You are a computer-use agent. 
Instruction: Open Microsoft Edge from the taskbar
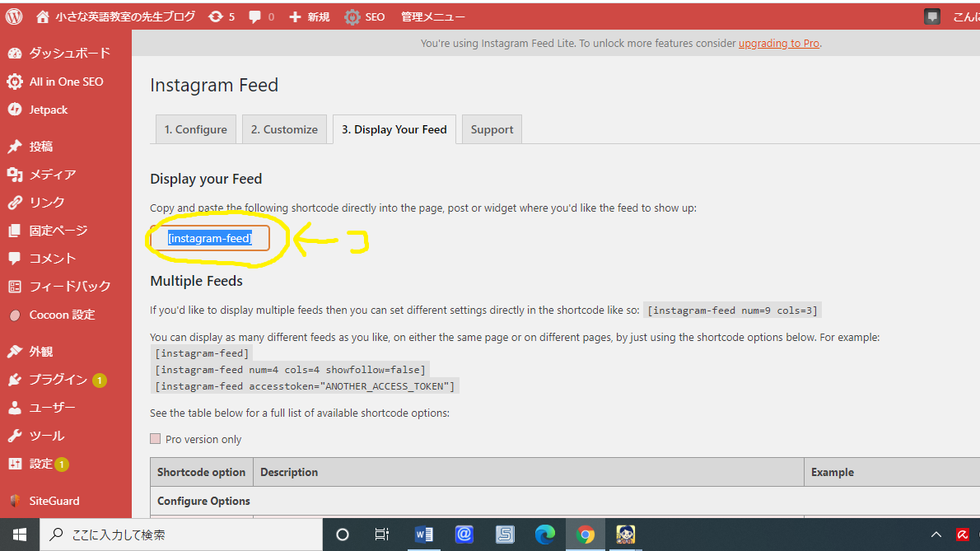(x=545, y=535)
